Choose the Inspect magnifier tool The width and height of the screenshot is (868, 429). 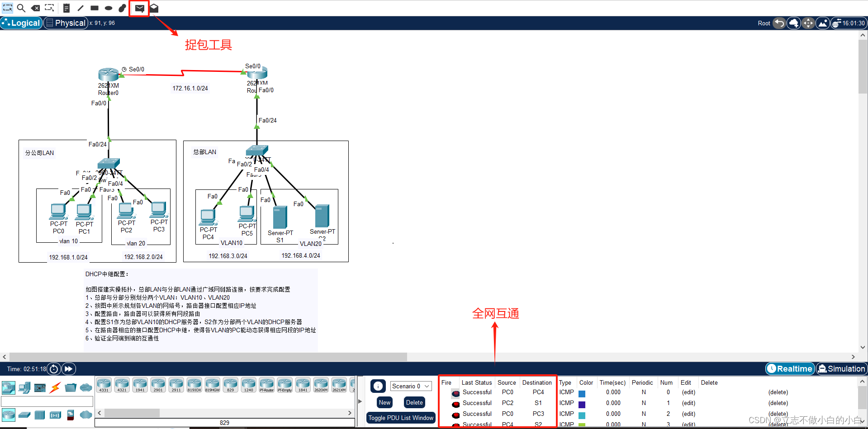(x=21, y=8)
